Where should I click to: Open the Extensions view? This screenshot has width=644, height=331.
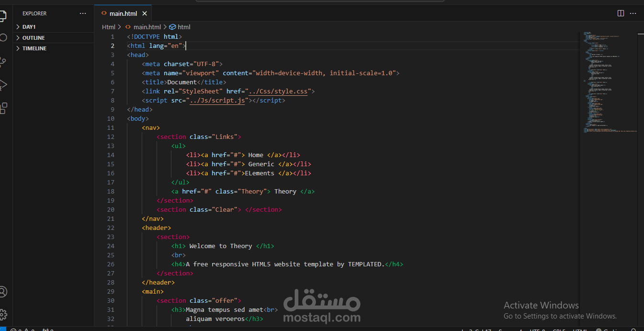pos(2,108)
